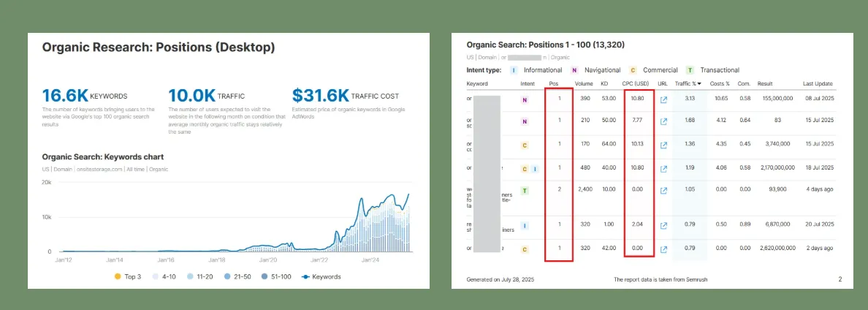Click the I intent badge in the 40.00 KD row

click(535, 169)
